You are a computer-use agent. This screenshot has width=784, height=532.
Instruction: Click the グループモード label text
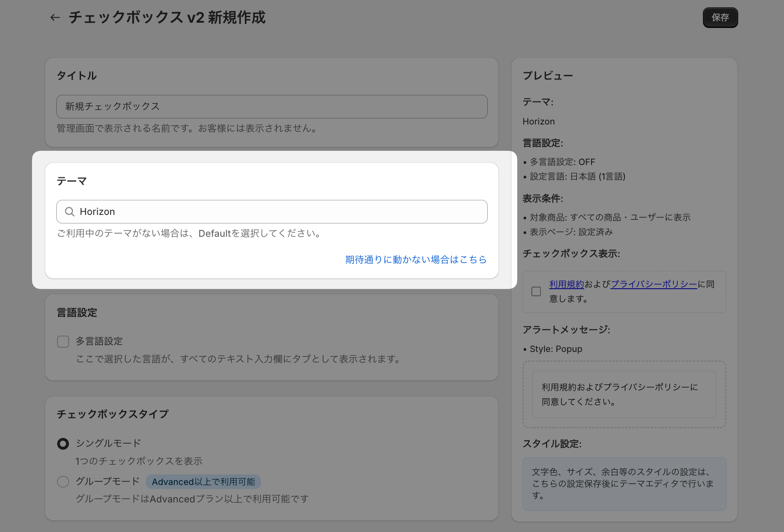coord(108,481)
